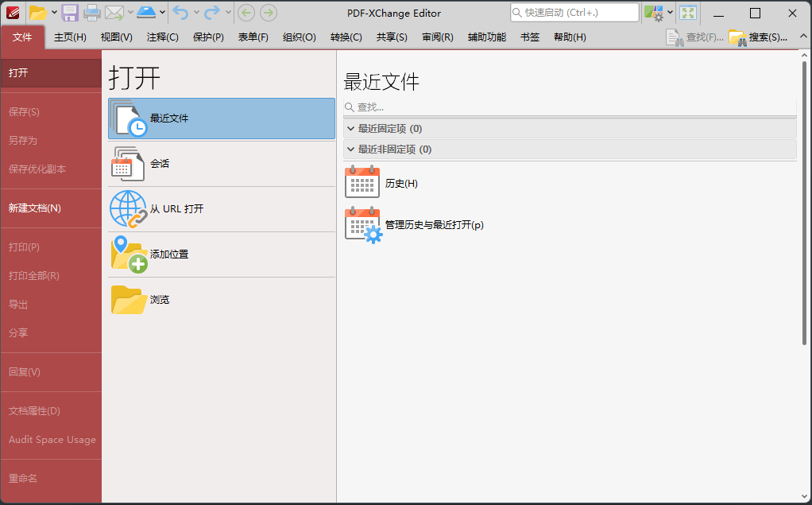This screenshot has width=812, height=505.
Task: Toggle full screen mode icon
Action: click(688, 13)
